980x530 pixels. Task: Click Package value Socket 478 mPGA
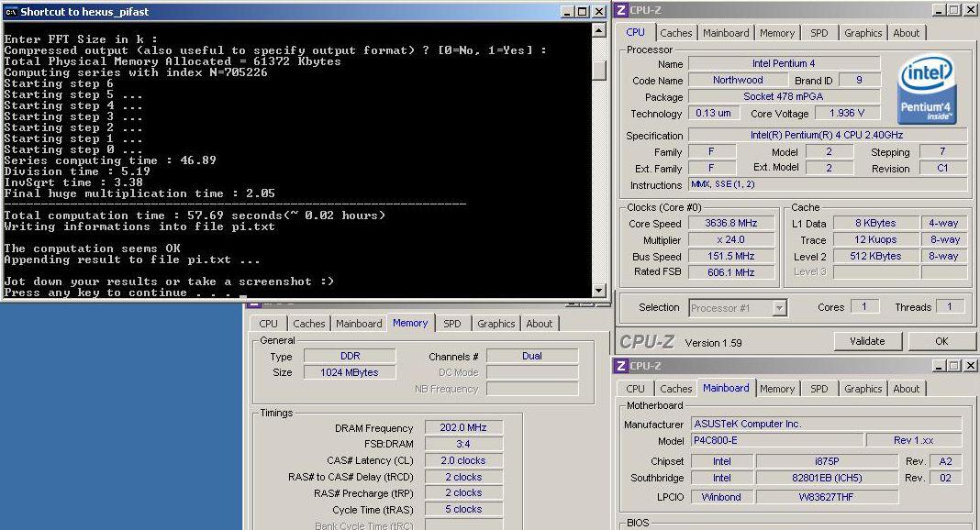[784, 96]
